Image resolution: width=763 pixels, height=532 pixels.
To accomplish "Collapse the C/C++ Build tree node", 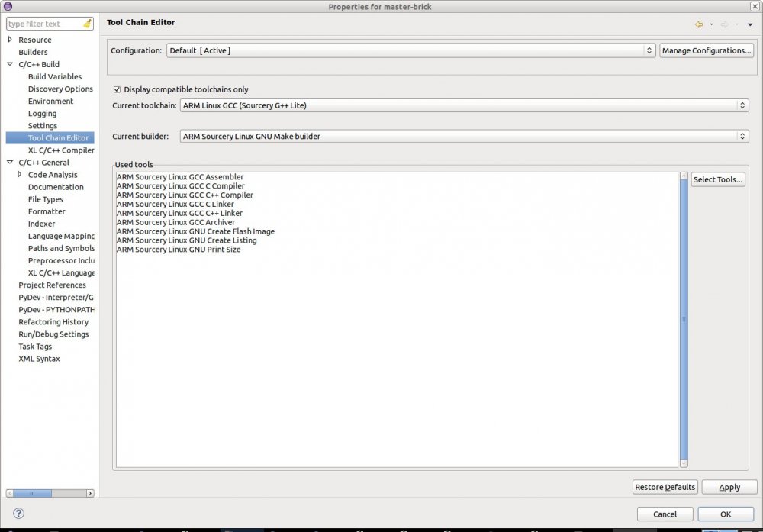I will click(x=10, y=64).
